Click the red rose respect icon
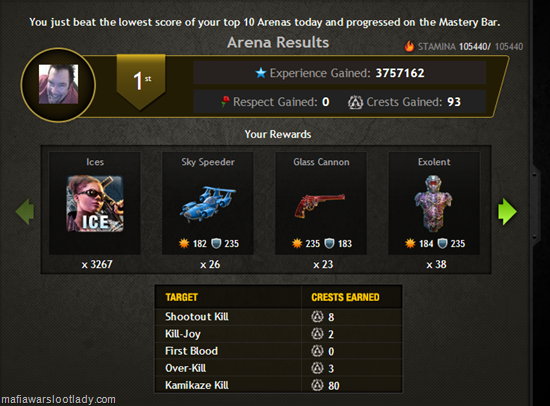 tap(225, 102)
